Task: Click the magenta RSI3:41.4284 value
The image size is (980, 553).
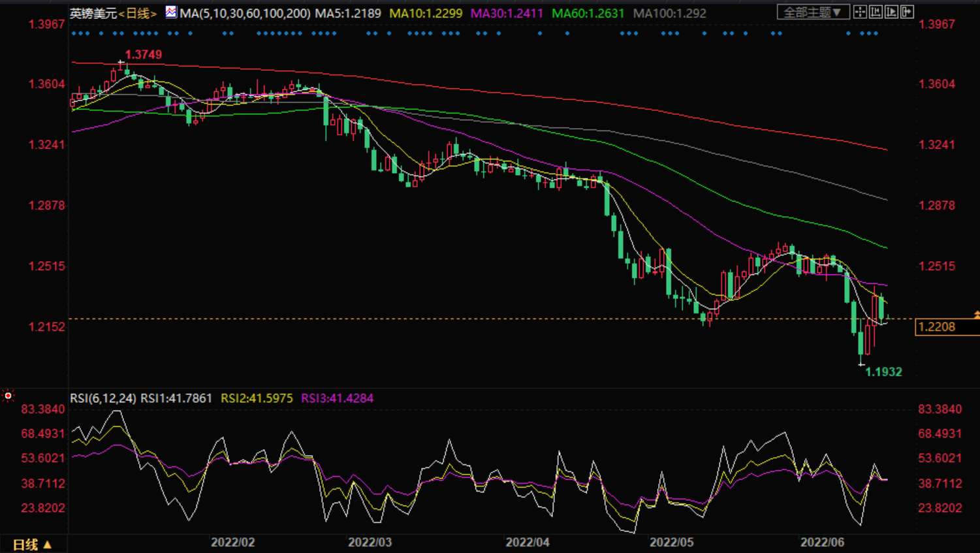Action: point(337,398)
